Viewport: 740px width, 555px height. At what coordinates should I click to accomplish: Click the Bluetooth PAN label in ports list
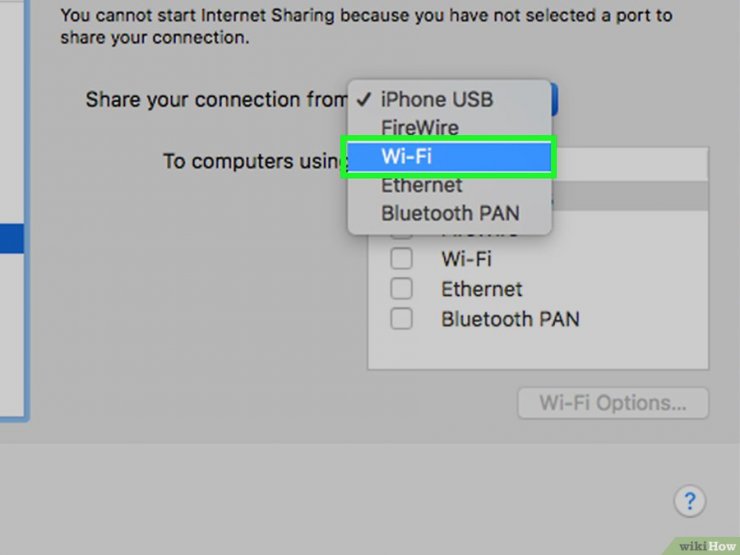[x=510, y=320]
